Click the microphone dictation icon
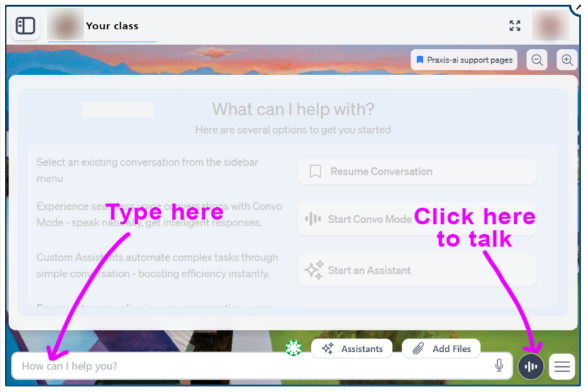 pos(499,365)
